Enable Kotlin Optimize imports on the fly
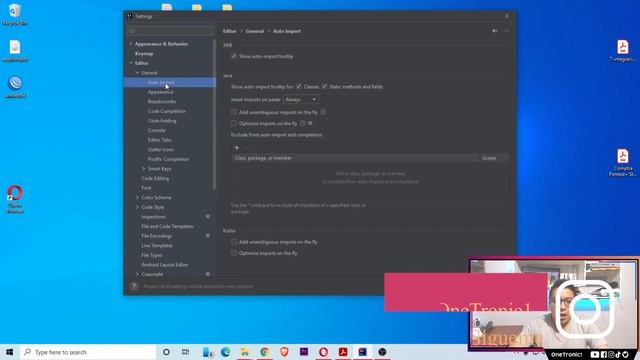This screenshot has height=360, width=640. click(x=234, y=253)
